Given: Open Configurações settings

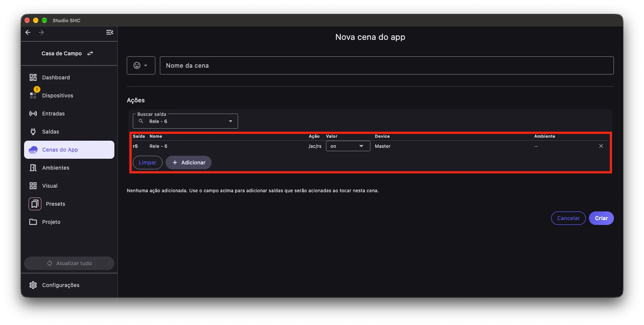Looking at the screenshot, I should 69,285.
